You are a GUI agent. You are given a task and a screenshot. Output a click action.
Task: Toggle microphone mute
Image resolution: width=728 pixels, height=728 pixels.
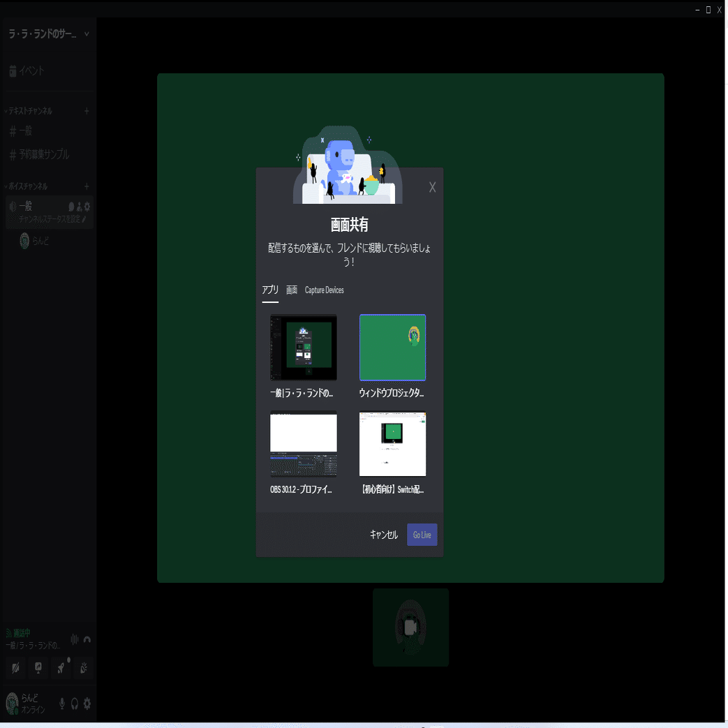click(x=61, y=704)
